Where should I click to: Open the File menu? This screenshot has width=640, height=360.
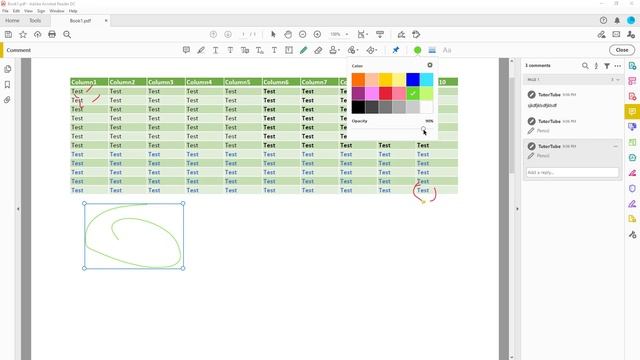pos(5,11)
